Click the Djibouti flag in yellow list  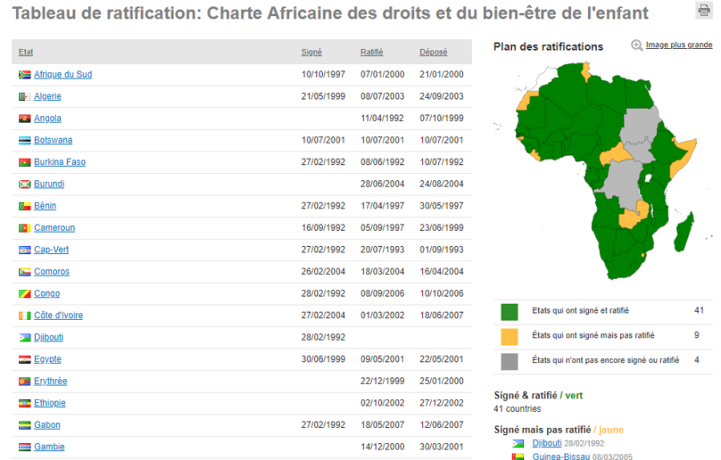pos(518,442)
